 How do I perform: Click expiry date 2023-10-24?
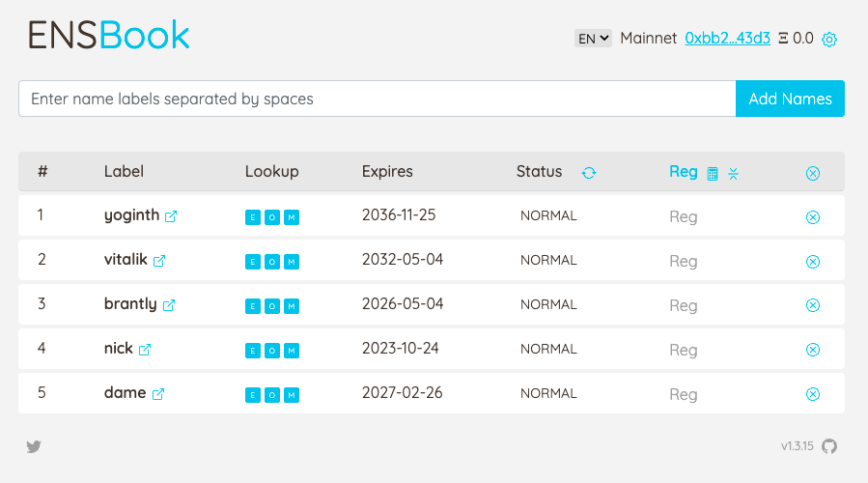click(x=401, y=348)
